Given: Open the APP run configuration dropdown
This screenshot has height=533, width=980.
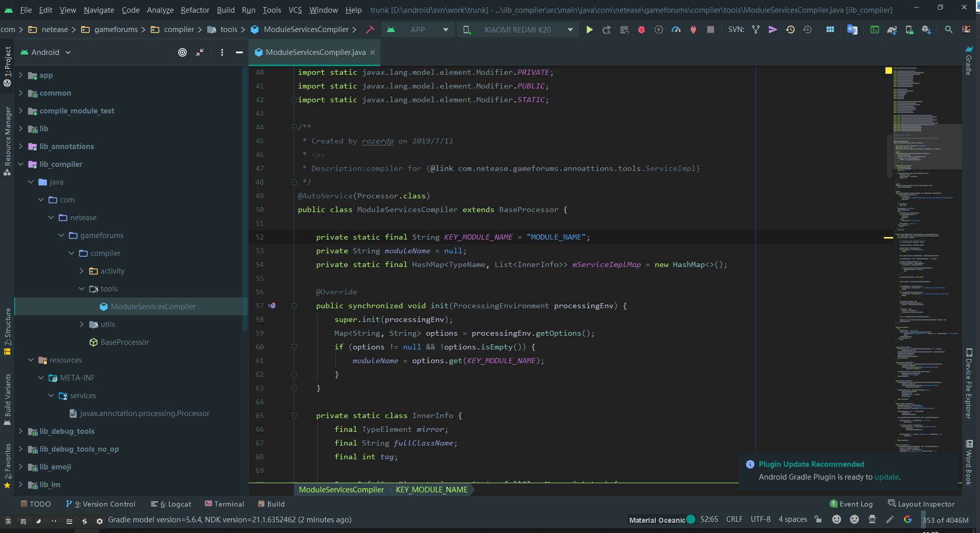Looking at the screenshot, I should pyautogui.click(x=418, y=30).
